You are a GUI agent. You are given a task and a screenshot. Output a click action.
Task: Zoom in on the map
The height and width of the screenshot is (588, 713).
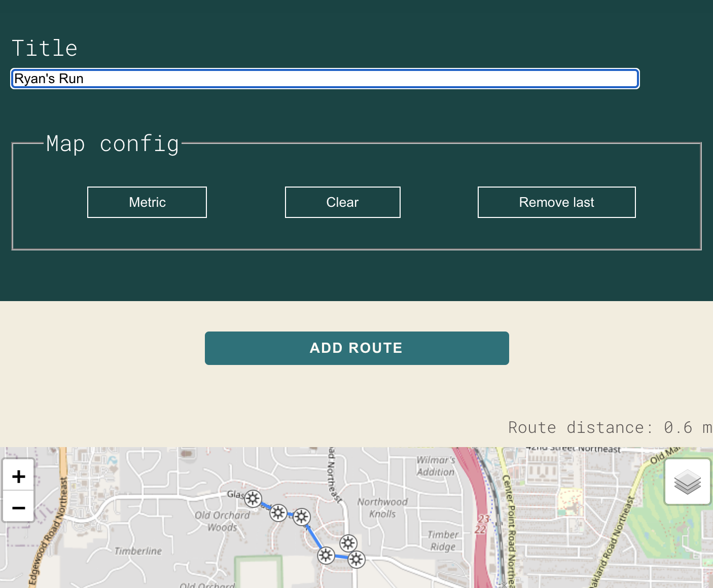[19, 476]
